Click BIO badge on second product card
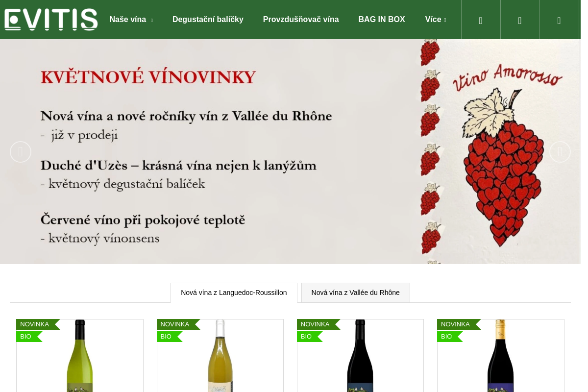The image size is (588, 392). (x=169, y=337)
